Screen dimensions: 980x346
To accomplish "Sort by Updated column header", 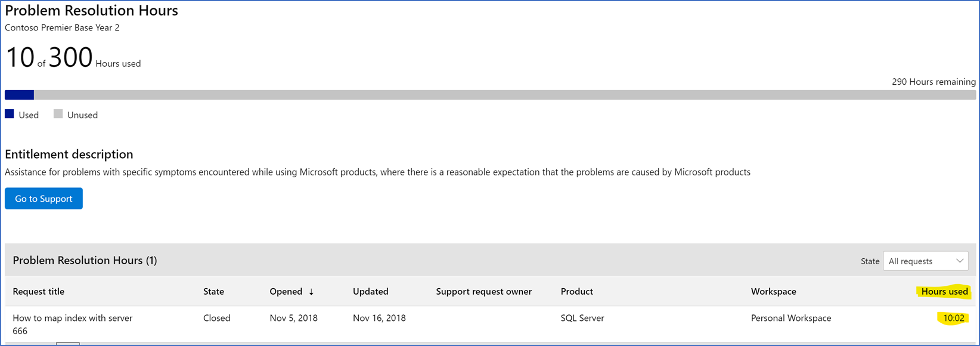I will [x=370, y=291].
